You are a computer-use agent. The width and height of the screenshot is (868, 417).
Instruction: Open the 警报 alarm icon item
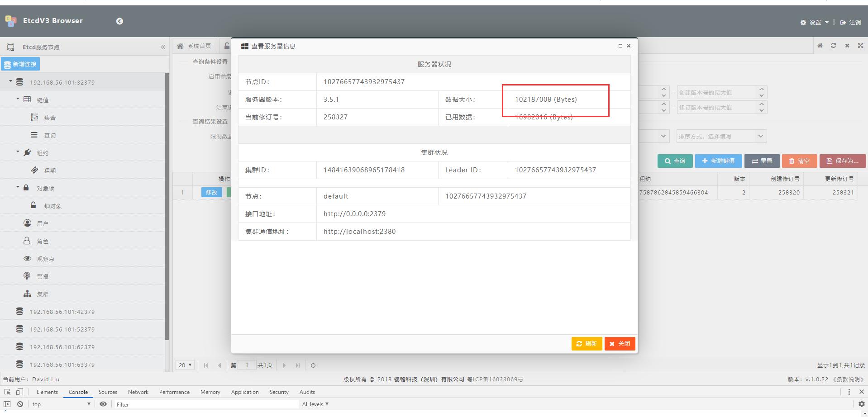[27, 276]
